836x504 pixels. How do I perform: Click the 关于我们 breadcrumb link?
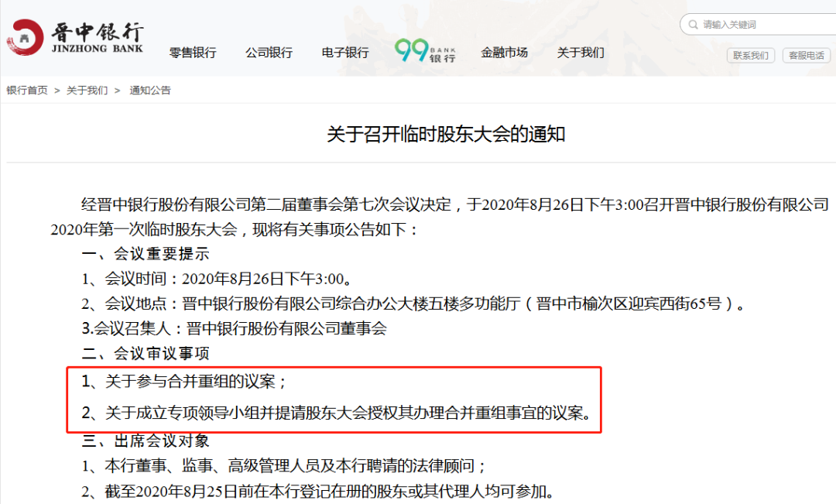click(87, 91)
